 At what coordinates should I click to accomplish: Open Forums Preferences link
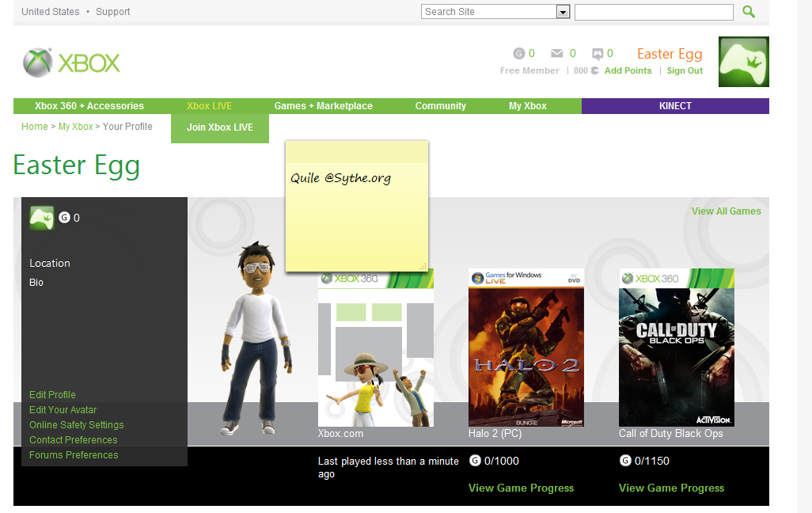point(74,455)
